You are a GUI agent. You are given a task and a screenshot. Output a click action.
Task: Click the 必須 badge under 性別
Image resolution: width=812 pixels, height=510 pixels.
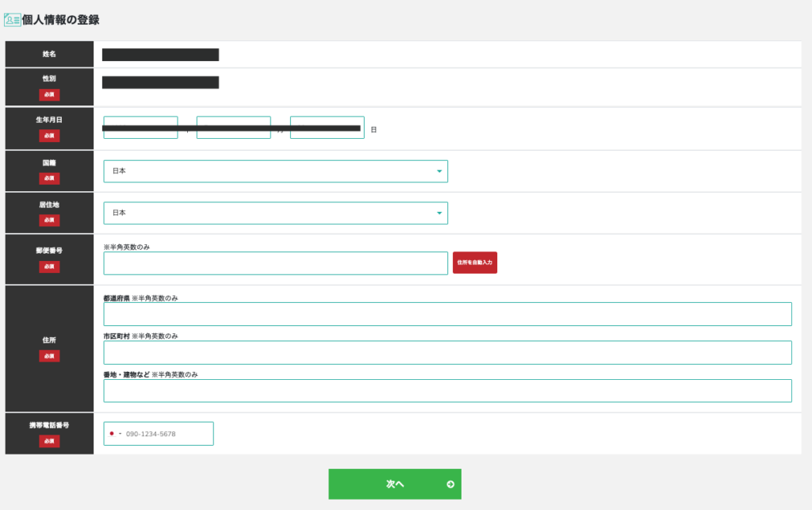pyautogui.click(x=49, y=94)
